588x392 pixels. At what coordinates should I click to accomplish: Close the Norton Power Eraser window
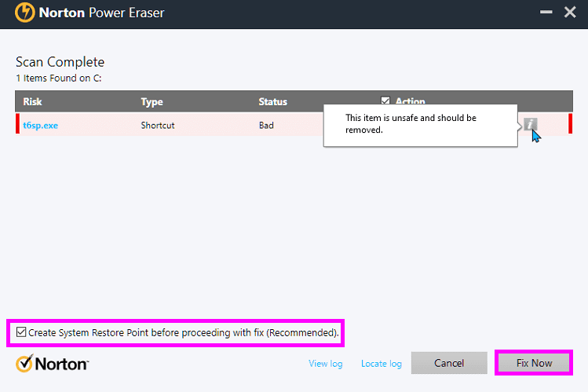(570, 13)
